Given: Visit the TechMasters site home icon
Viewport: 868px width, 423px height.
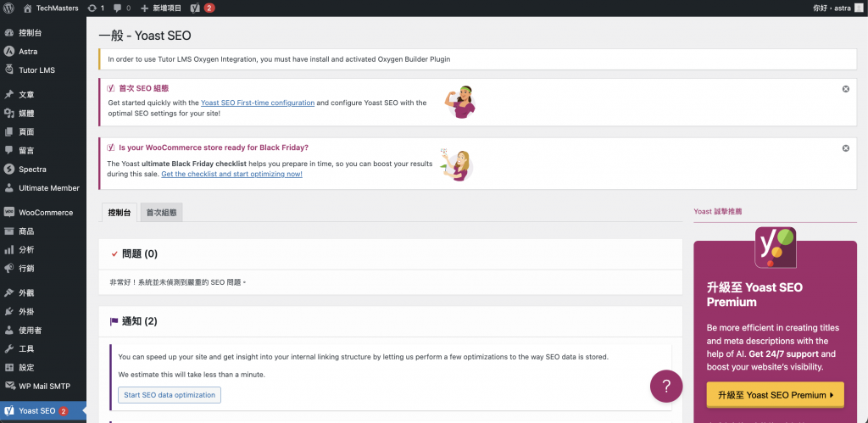Looking at the screenshot, I should (x=28, y=8).
